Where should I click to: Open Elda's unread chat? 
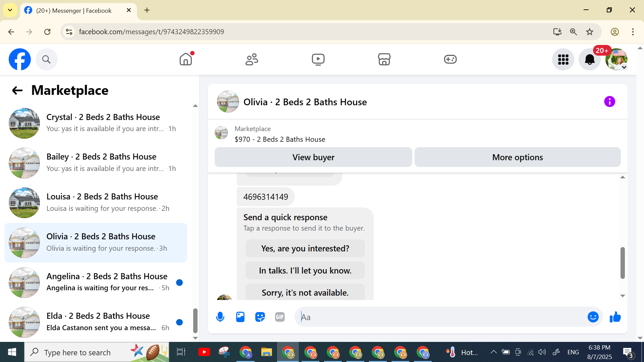(x=96, y=322)
